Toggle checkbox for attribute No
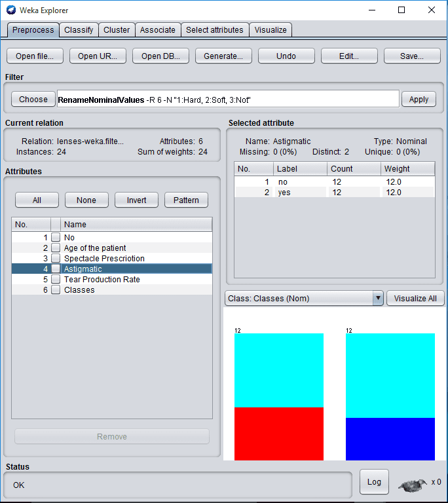The width and height of the screenshot is (448, 503). pyautogui.click(x=56, y=237)
